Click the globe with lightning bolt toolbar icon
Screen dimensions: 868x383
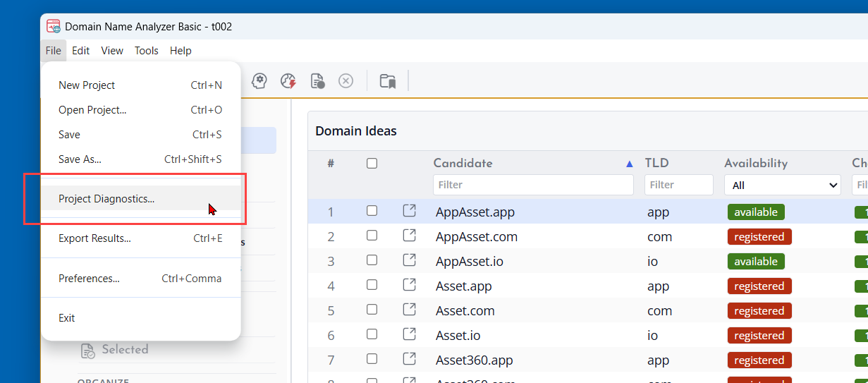(288, 80)
